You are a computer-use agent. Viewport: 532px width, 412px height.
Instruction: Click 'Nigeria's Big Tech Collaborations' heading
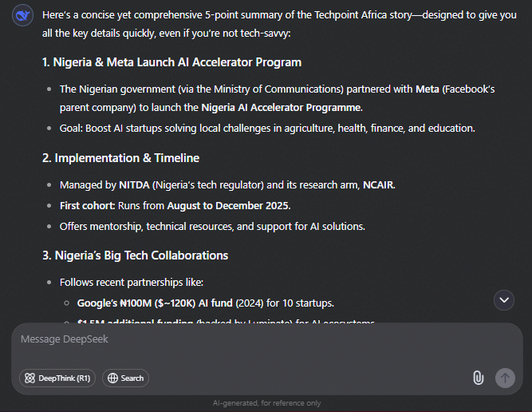click(136, 256)
